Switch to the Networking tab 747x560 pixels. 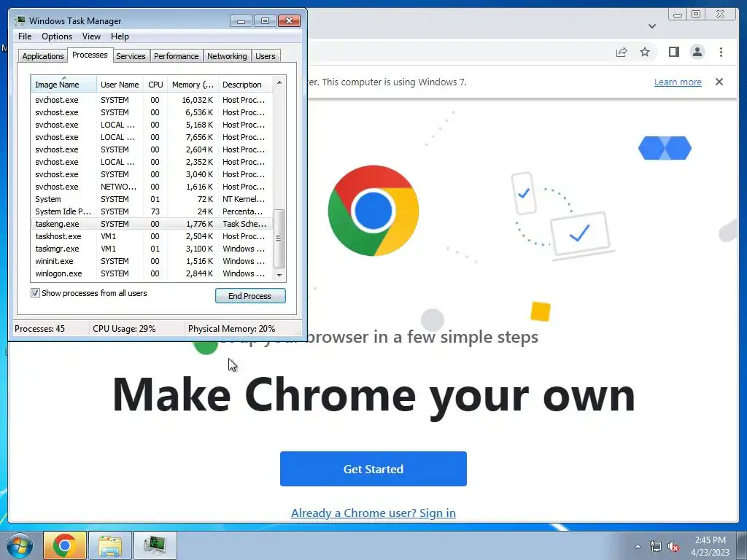227,56
